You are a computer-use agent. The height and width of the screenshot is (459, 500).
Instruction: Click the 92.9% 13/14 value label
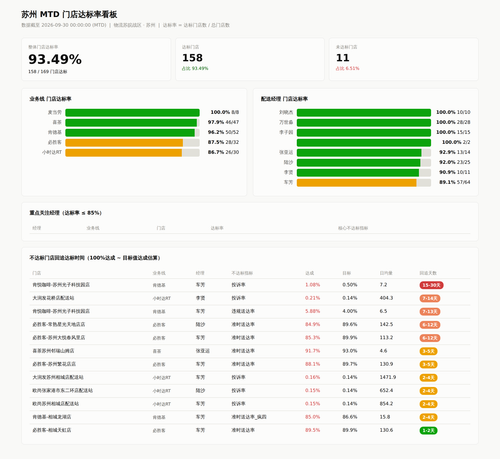pos(455,152)
